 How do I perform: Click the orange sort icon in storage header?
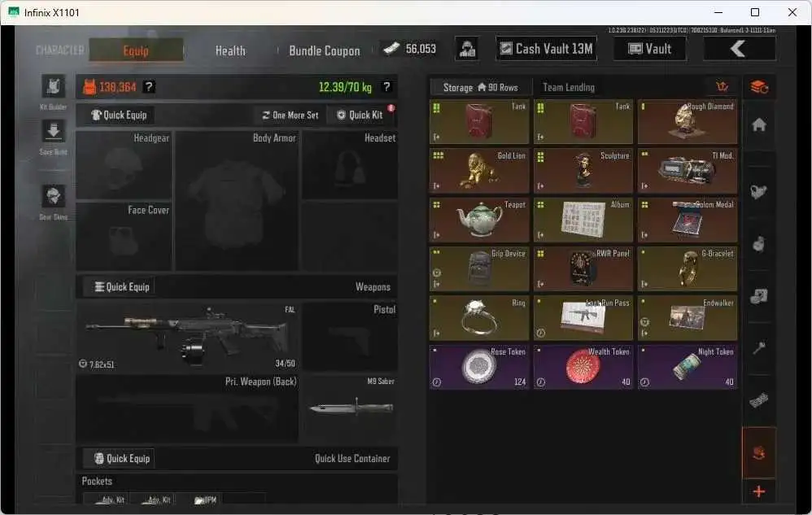point(722,87)
